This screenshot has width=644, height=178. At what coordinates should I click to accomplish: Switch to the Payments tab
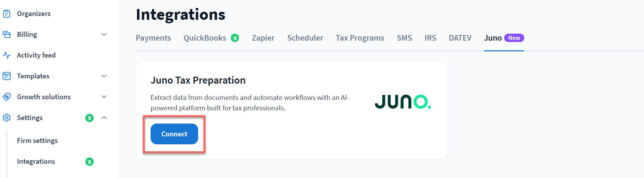click(x=153, y=38)
